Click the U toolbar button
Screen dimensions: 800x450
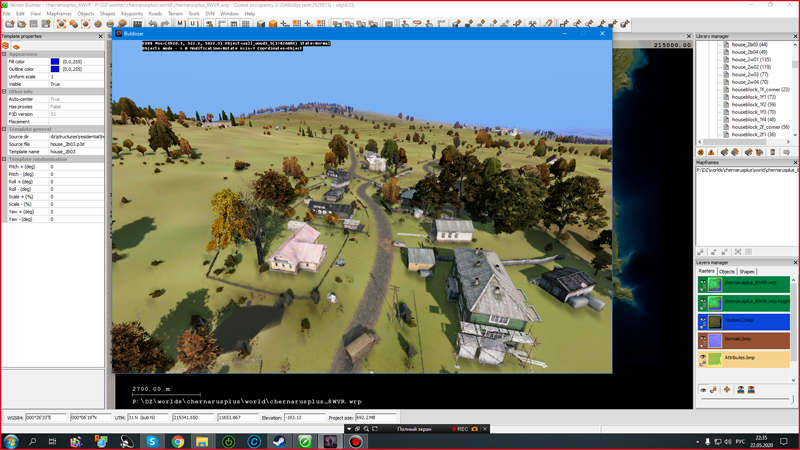[x=193, y=24]
